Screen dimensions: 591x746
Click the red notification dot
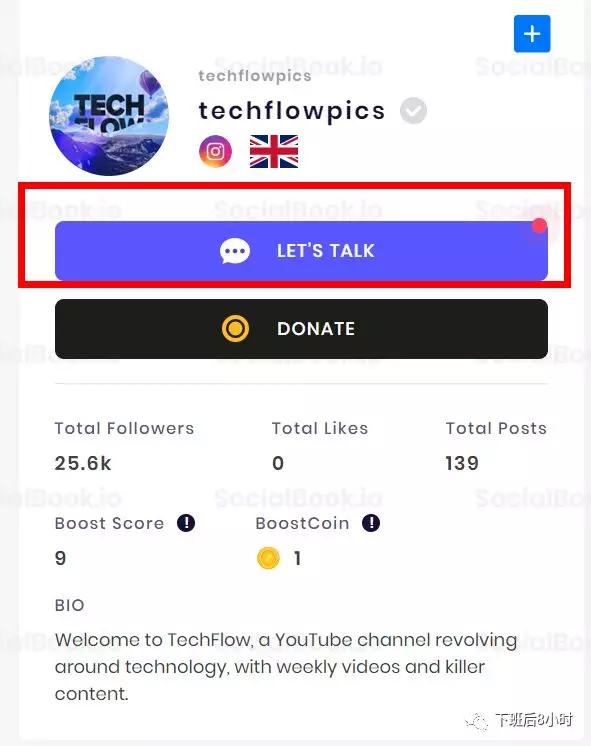(540, 226)
